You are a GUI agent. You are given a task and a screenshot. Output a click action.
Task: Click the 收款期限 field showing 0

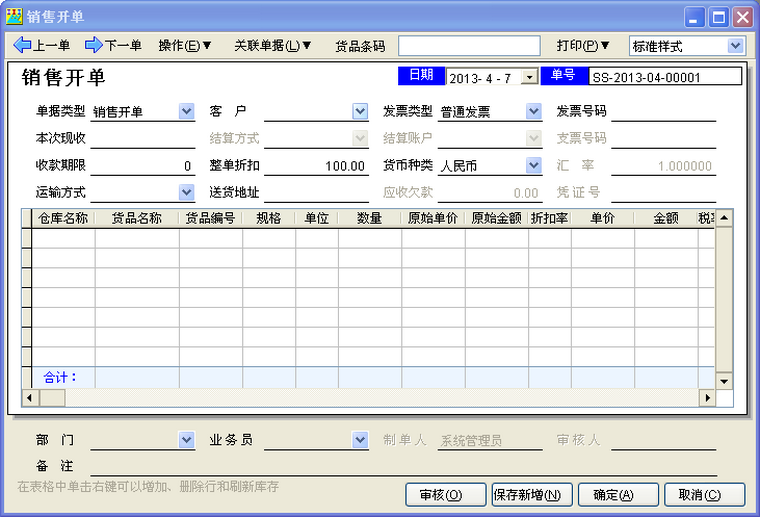pyautogui.click(x=142, y=166)
